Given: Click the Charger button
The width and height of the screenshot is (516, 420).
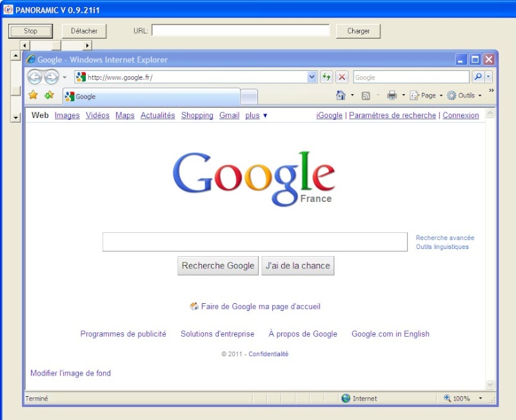Looking at the screenshot, I should pos(358,31).
